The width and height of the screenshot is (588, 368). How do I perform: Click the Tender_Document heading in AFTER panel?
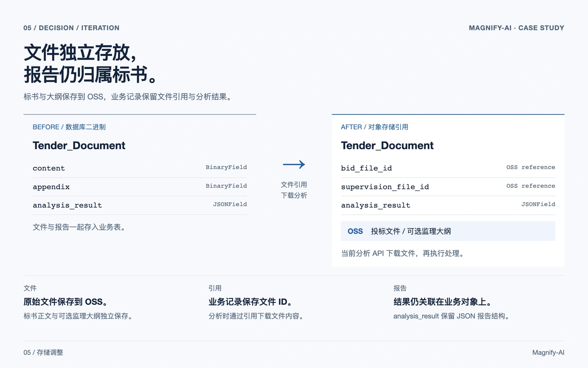[x=387, y=145]
